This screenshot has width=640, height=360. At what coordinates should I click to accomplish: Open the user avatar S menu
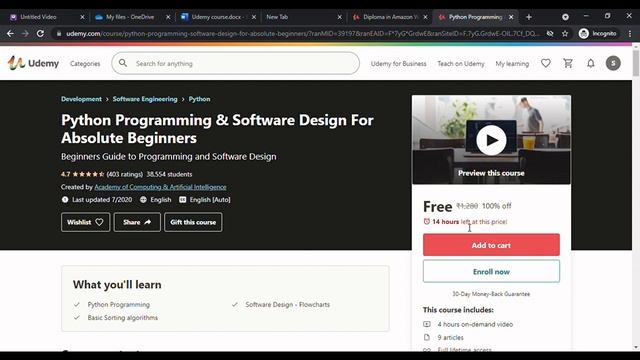(613, 63)
